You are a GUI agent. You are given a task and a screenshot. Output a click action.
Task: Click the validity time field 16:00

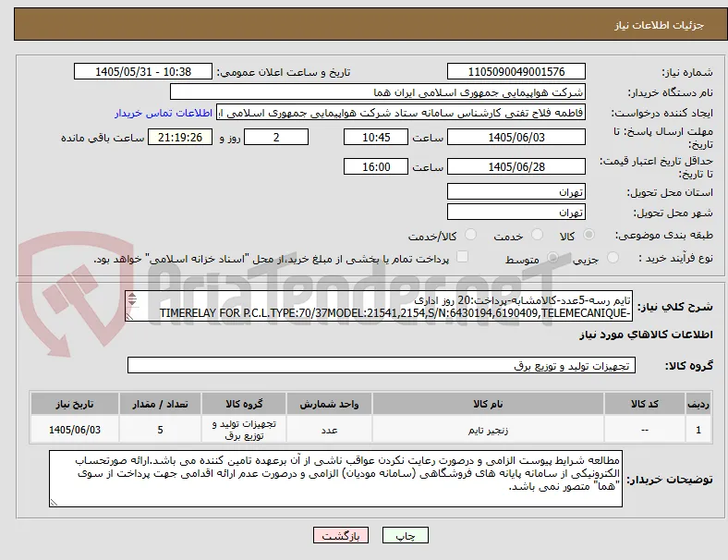(376, 166)
